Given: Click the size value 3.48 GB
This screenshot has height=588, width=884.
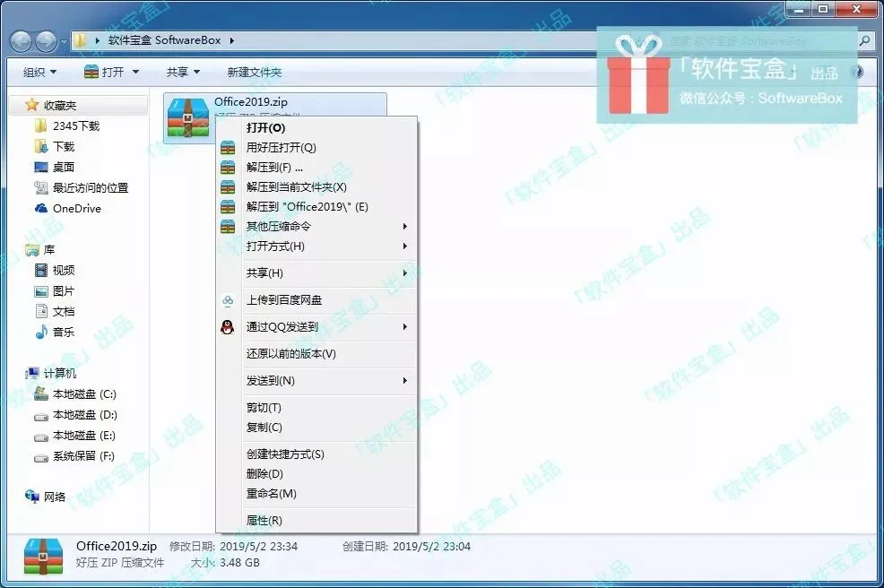Looking at the screenshot, I should pyautogui.click(x=239, y=563).
